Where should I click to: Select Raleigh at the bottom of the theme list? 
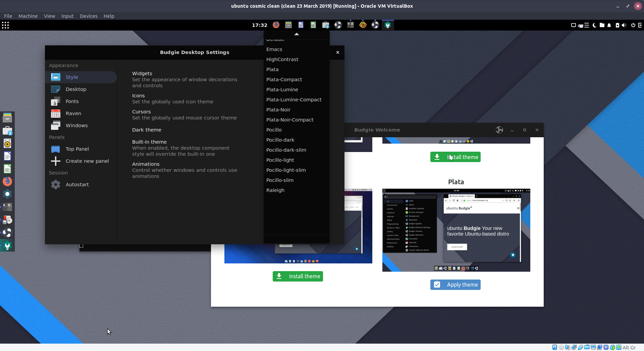[x=275, y=190]
